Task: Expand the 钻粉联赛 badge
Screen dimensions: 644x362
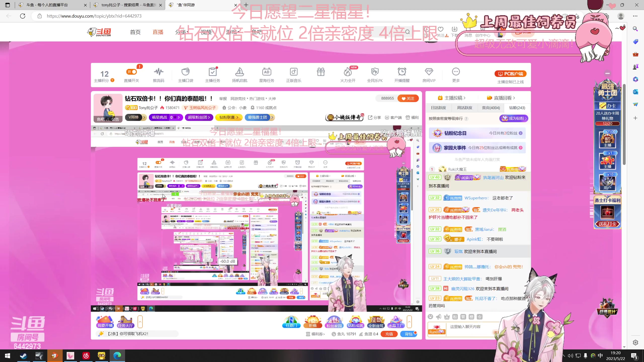Action: pos(229,117)
